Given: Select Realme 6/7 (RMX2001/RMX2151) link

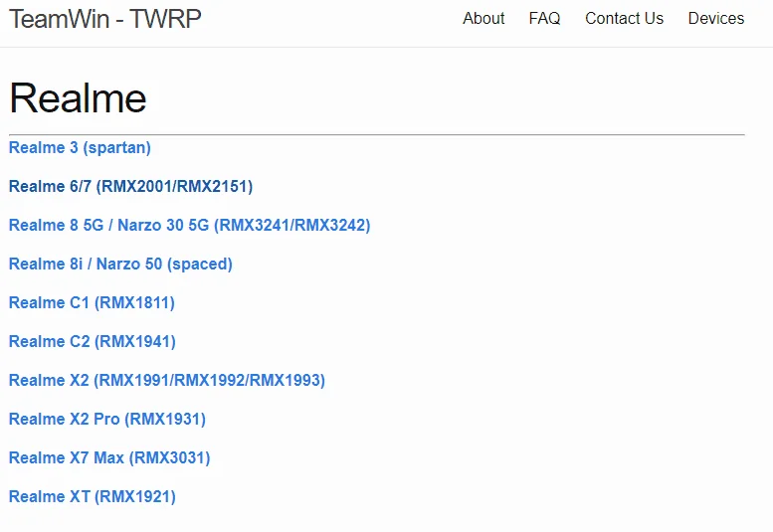Looking at the screenshot, I should tap(130, 186).
